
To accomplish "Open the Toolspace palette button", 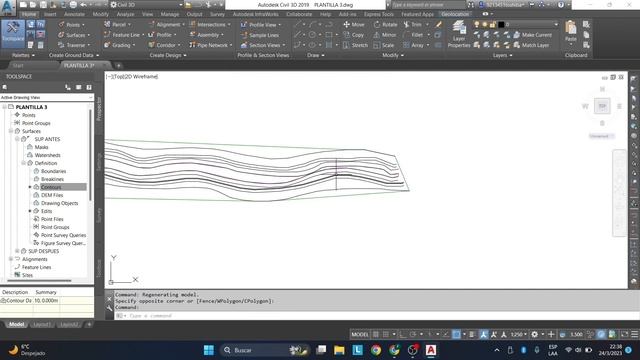I will pyautogui.click(x=13, y=33).
